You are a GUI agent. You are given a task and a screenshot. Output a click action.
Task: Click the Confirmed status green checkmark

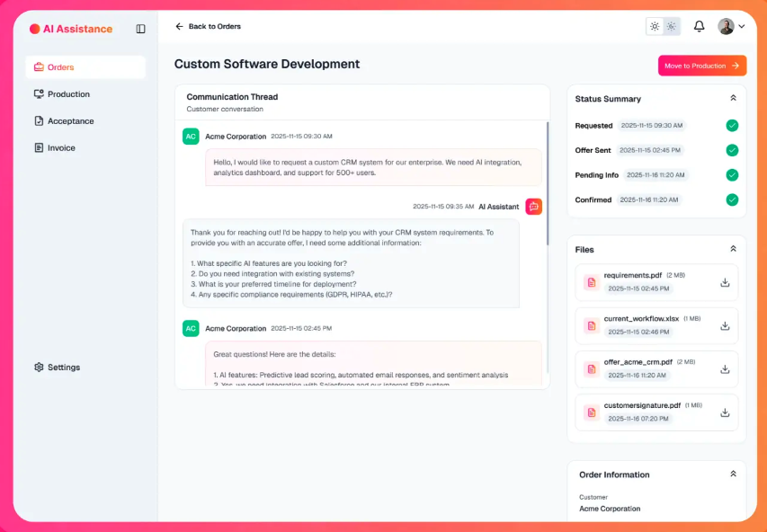(x=732, y=199)
